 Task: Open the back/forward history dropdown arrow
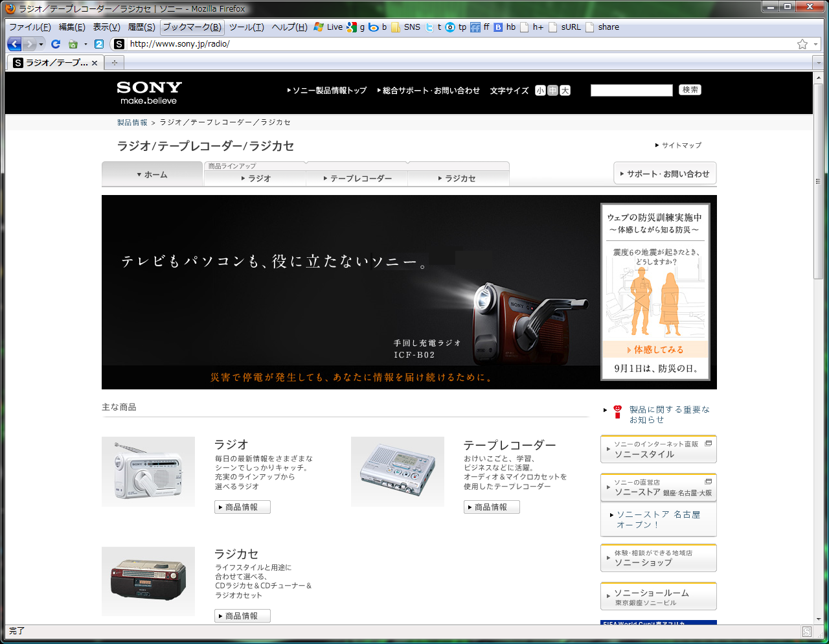[x=41, y=44]
